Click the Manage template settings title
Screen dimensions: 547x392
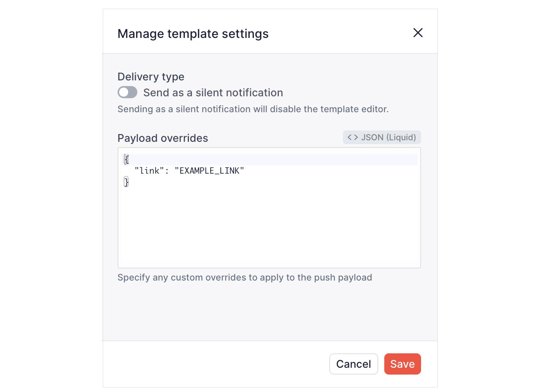pos(193,33)
